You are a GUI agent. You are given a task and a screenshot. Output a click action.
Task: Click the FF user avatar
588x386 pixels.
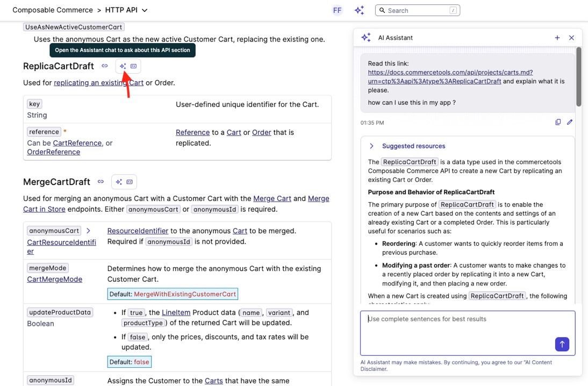(337, 10)
